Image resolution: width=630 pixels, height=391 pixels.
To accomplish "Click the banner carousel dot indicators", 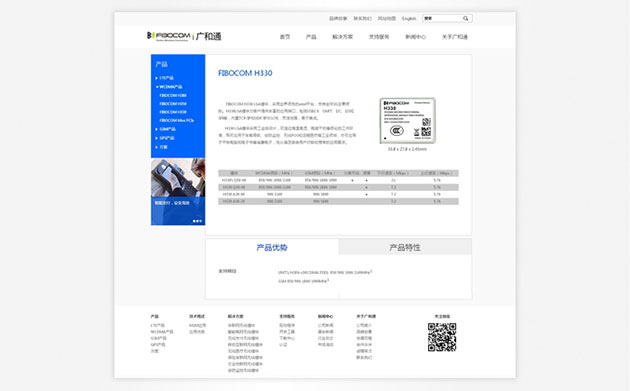I will tap(197, 221).
